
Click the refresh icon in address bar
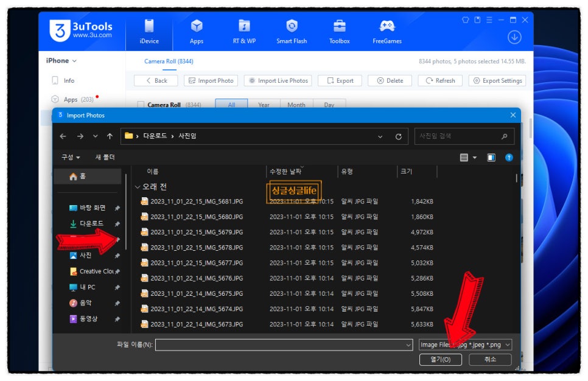pos(399,137)
